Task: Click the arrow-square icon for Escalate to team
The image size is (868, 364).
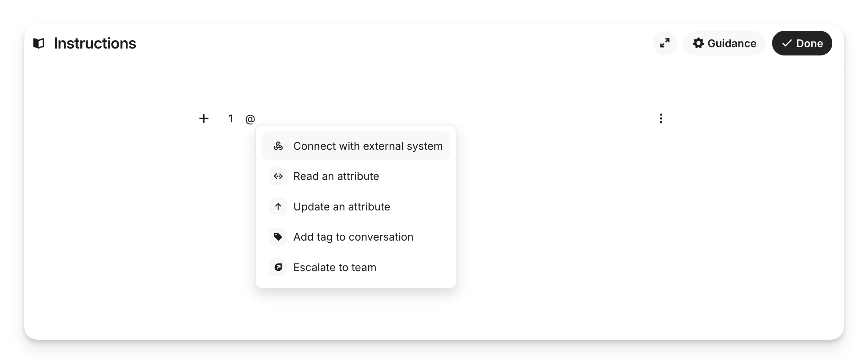Action: (278, 267)
